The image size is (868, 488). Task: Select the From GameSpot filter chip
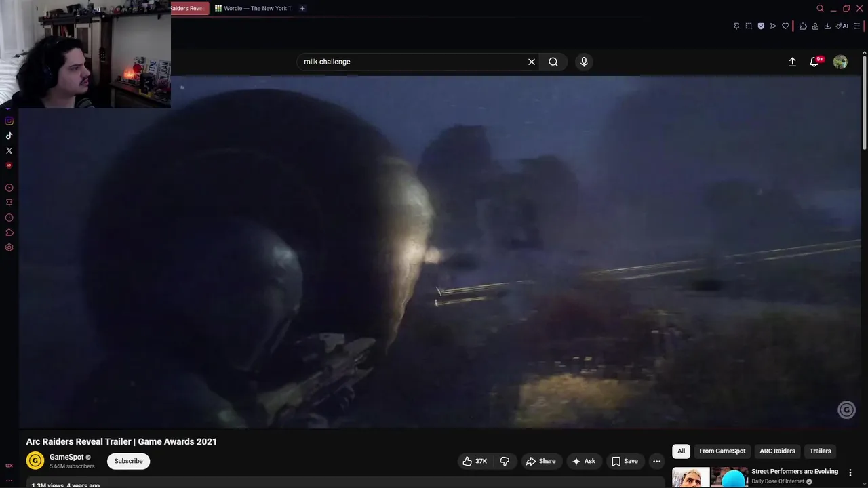(x=722, y=451)
